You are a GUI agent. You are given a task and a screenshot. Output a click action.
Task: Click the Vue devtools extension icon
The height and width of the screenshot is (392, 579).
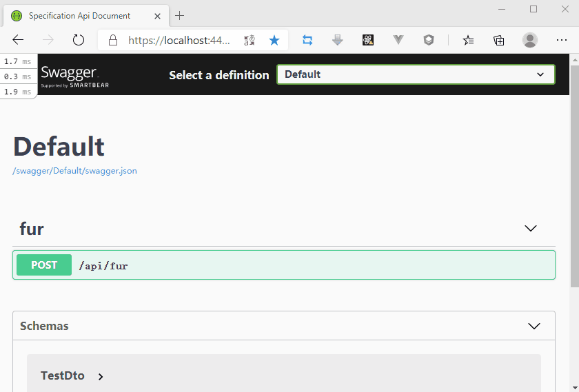point(398,40)
